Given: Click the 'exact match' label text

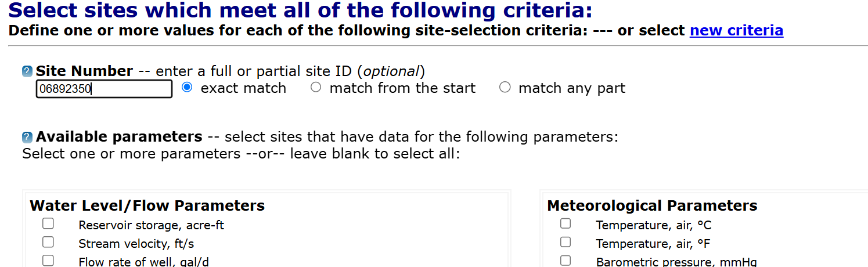Looking at the screenshot, I should (243, 88).
